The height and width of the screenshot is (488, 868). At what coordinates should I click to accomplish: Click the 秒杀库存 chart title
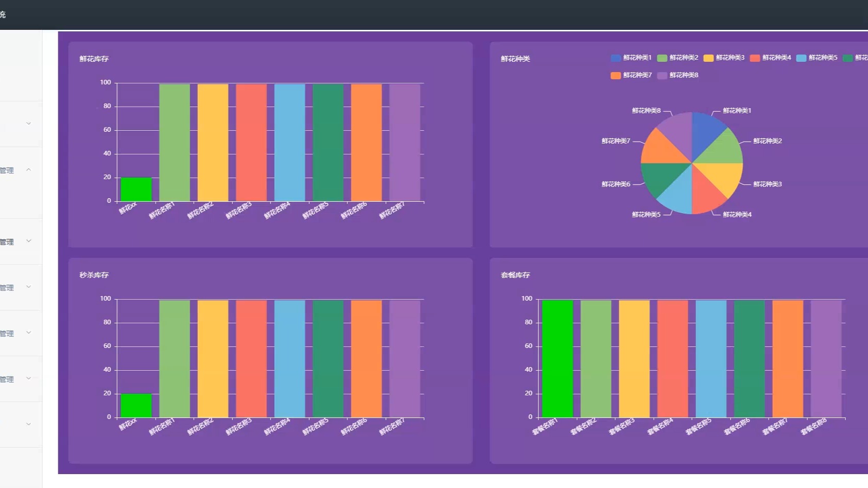pyautogui.click(x=94, y=275)
